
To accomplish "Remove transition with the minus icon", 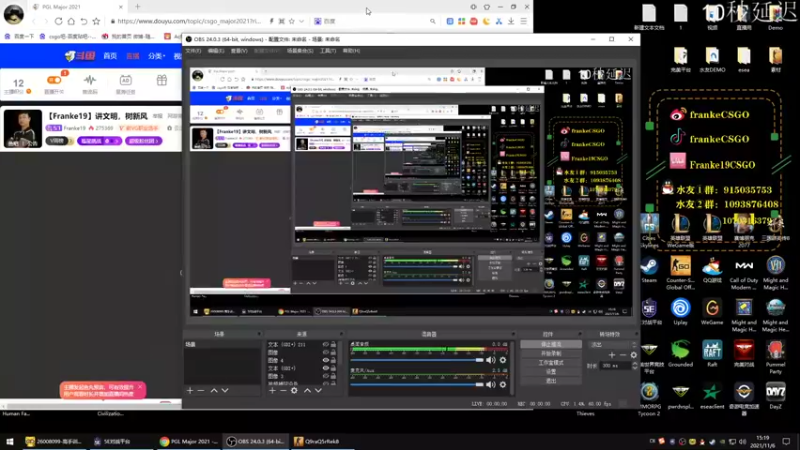I will point(623,355).
